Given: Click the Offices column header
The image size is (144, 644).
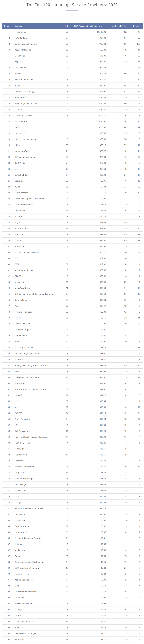Looking at the screenshot, I should (135, 26).
